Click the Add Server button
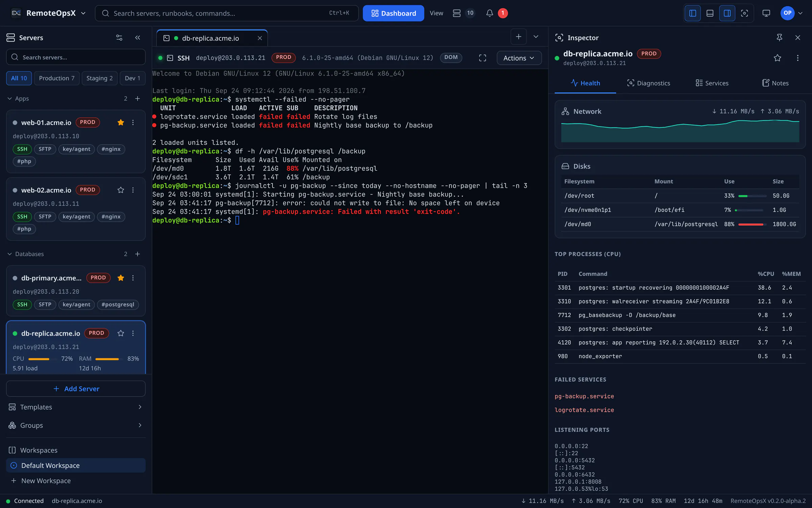 (76, 389)
